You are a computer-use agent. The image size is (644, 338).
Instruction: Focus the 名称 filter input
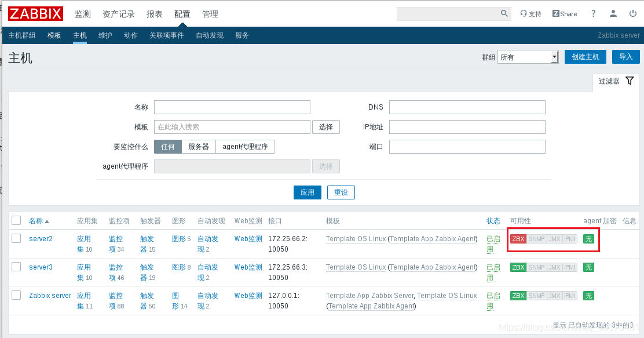tap(232, 107)
